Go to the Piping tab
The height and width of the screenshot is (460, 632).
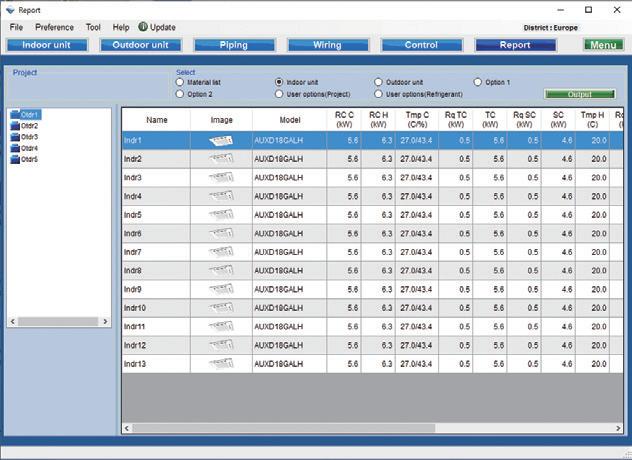(x=234, y=45)
